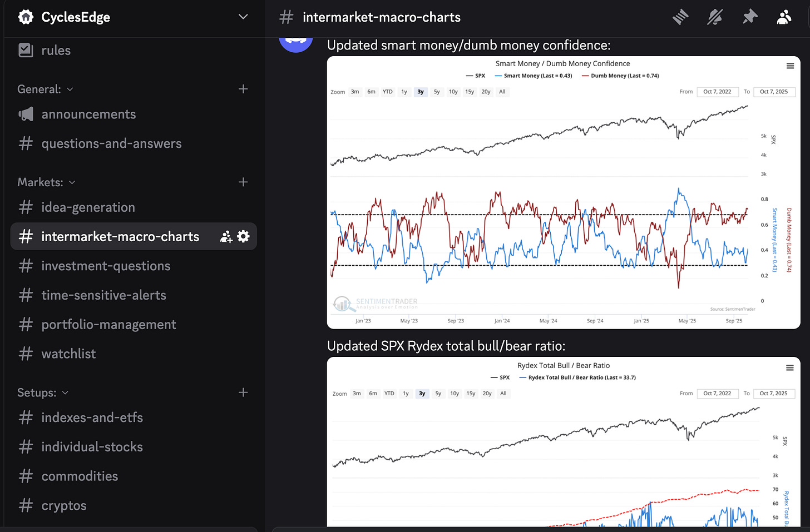
Task: Show member list icon in header
Action: (x=784, y=17)
